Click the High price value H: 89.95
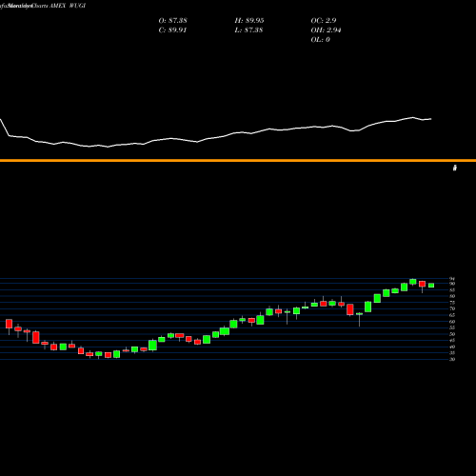 pyautogui.click(x=249, y=21)
